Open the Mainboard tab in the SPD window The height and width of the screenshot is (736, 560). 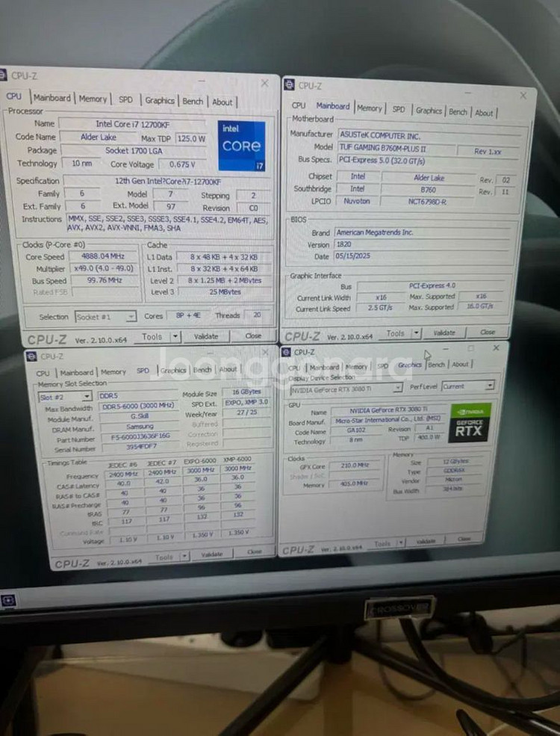(76, 372)
